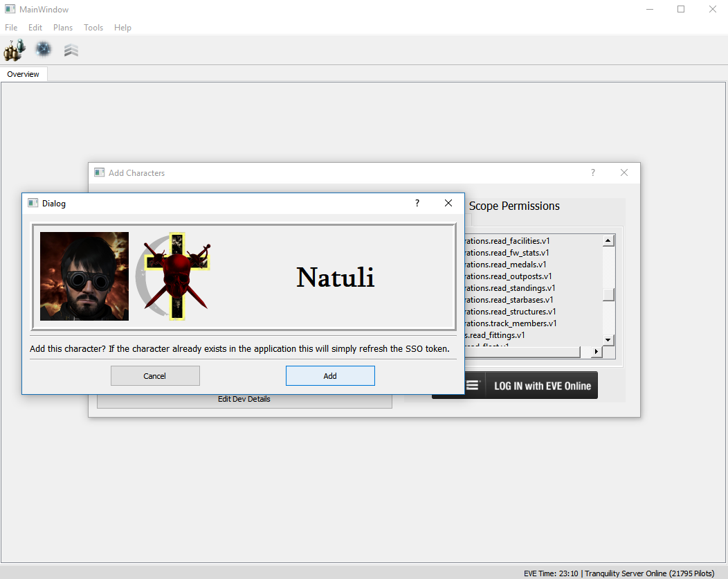This screenshot has height=579, width=728.
Task: Select the read_structures.v1 scope
Action: click(510, 312)
